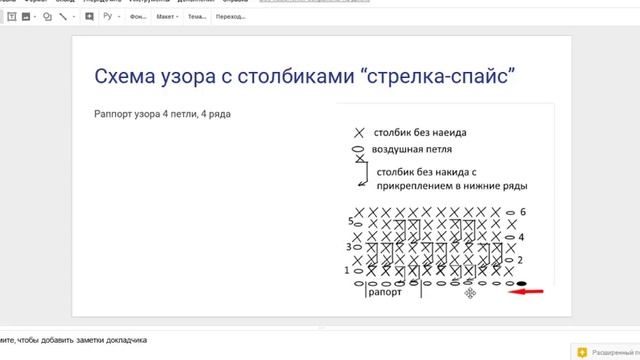Open the Макет layout dropdown

click(167, 17)
